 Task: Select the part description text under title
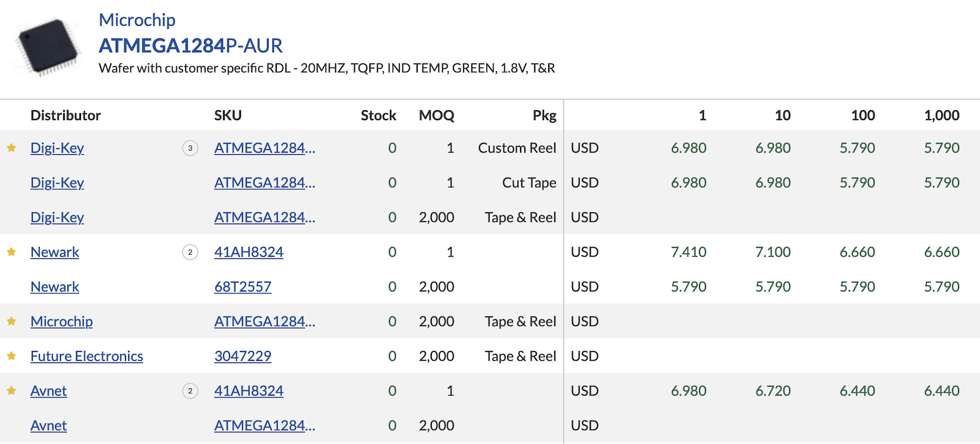click(327, 68)
